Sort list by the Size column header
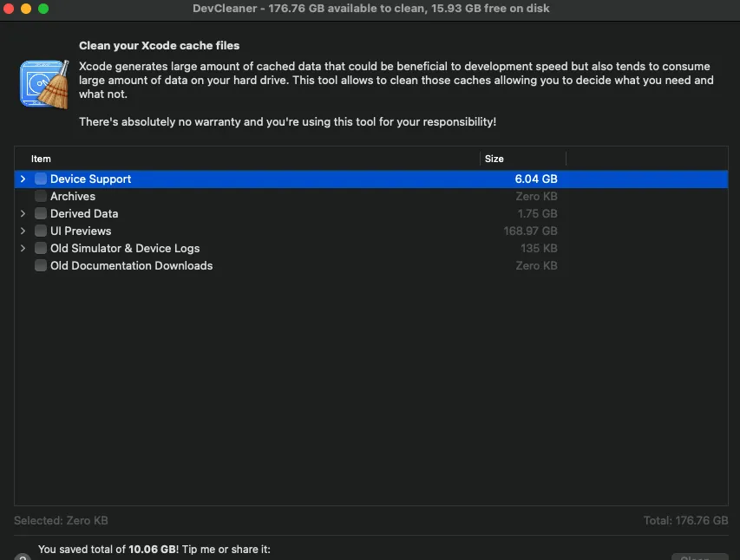The height and width of the screenshot is (560, 740). [x=494, y=159]
